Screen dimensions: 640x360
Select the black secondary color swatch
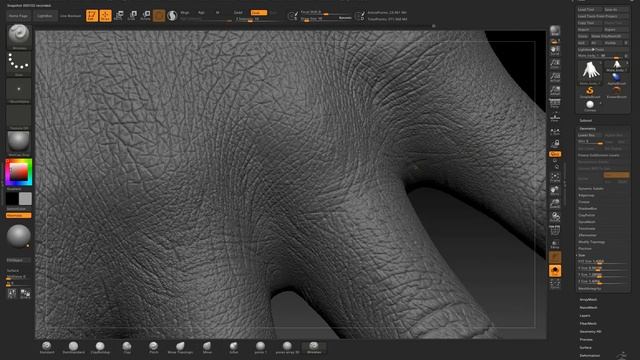(x=12, y=199)
